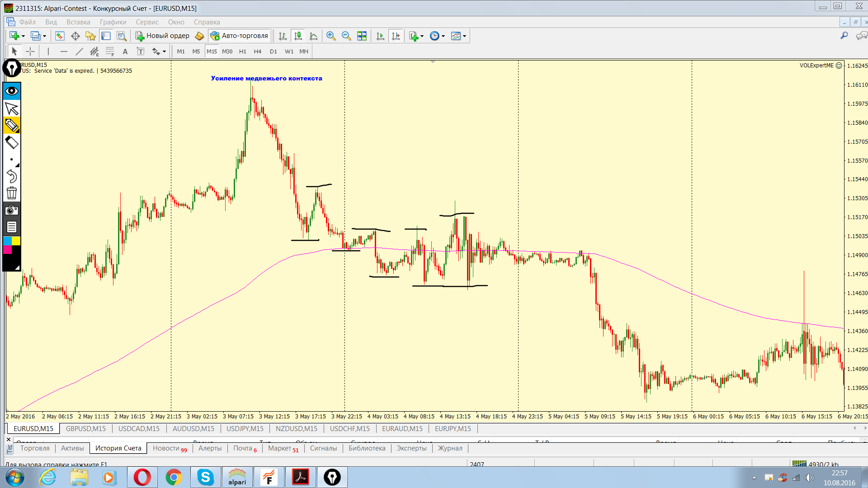Viewport: 868px width, 488px height.
Task: Toggle the eye visibility button in drawing panel
Action: coord(12,91)
